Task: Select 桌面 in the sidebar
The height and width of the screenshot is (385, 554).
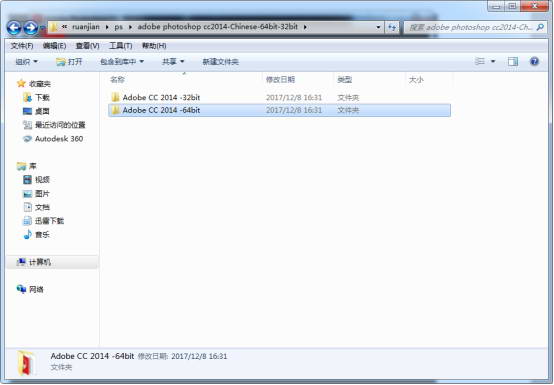Action: coord(42,111)
